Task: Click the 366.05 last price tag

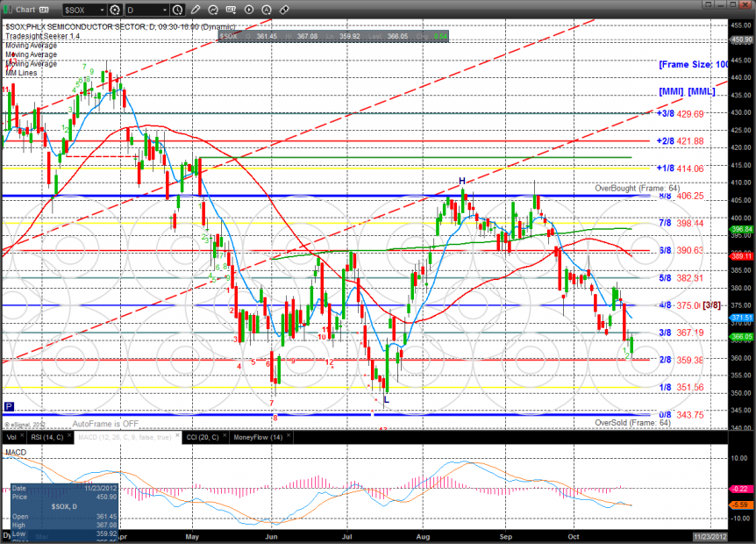Action: [742, 337]
